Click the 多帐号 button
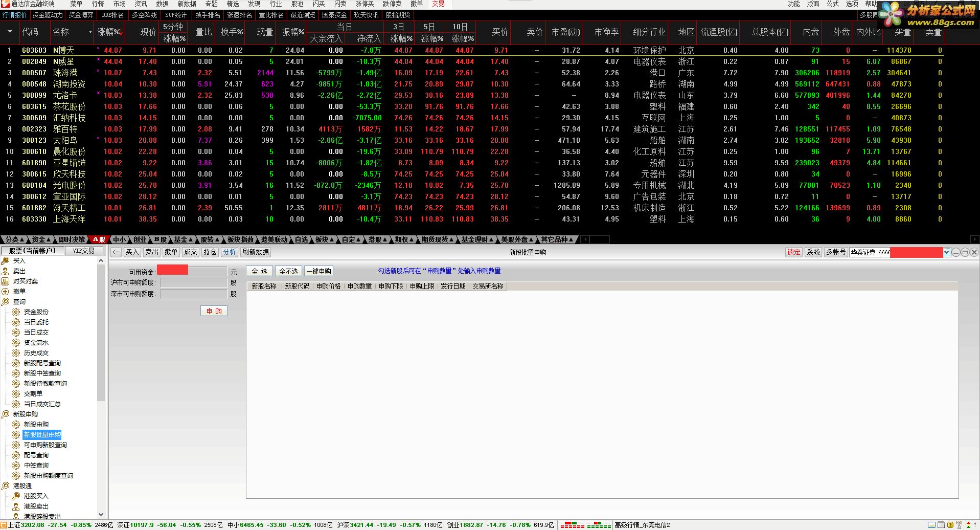 (x=836, y=252)
